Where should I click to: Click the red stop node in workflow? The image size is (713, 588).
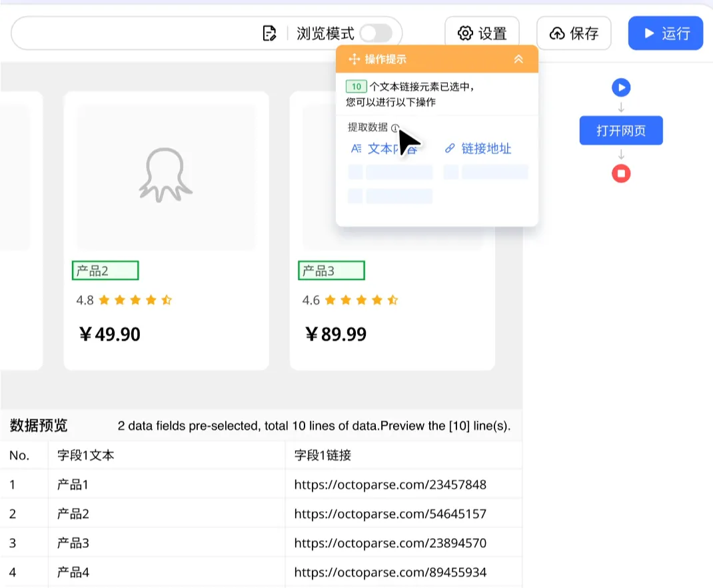click(x=621, y=173)
